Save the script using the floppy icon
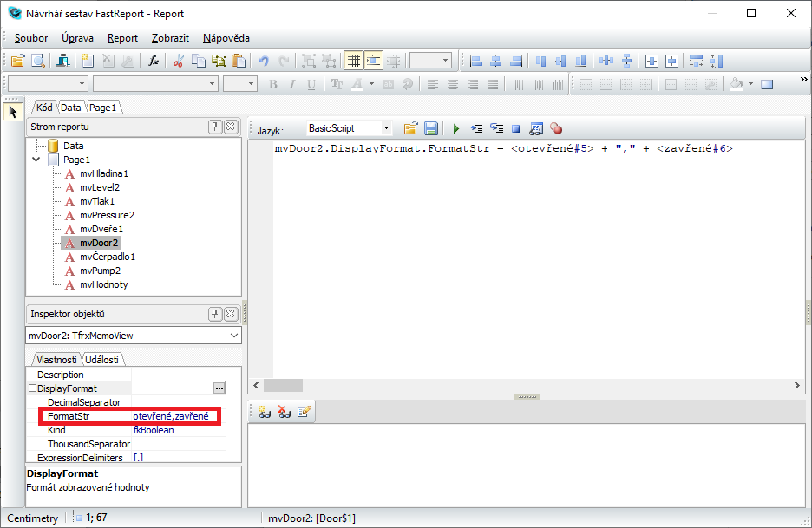Viewport: 812px width, 528px height. [430, 128]
